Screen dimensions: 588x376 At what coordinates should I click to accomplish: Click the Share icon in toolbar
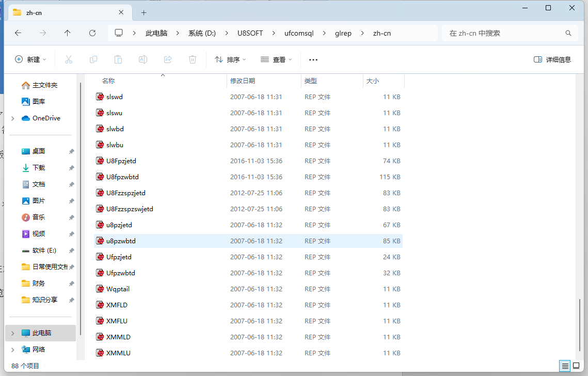click(x=168, y=59)
